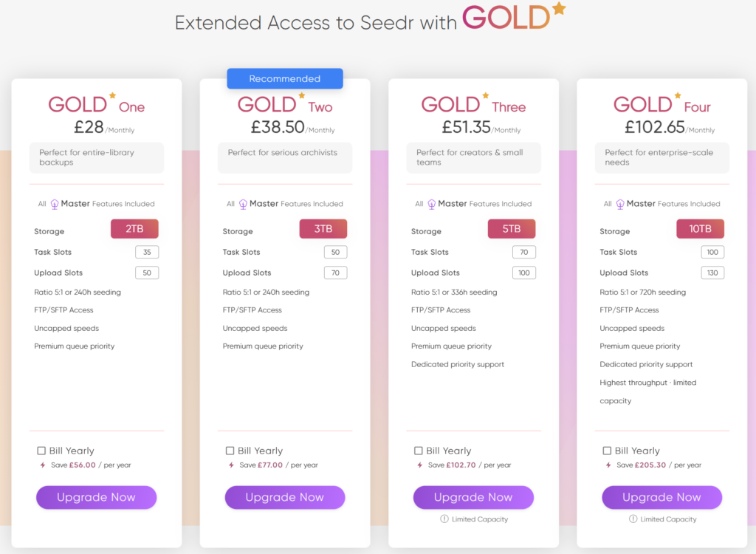Hit Upgrade Now under GOLD Four
756x554 pixels.
[661, 497]
